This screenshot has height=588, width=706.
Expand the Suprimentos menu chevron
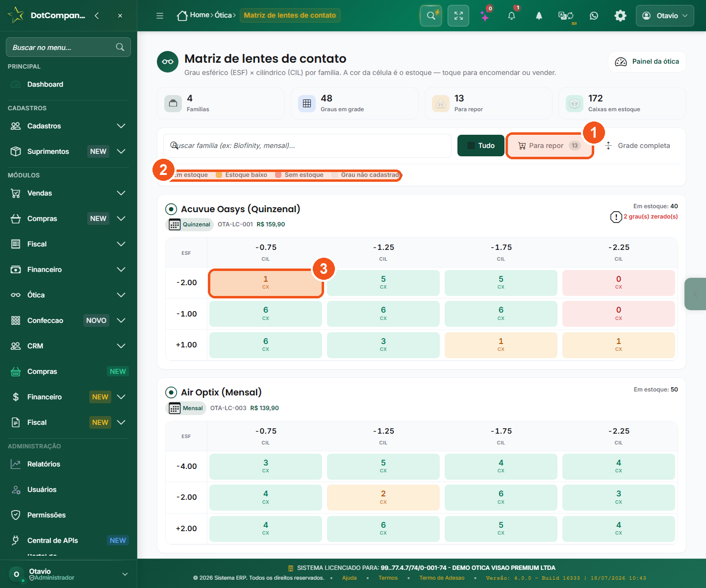tap(121, 151)
